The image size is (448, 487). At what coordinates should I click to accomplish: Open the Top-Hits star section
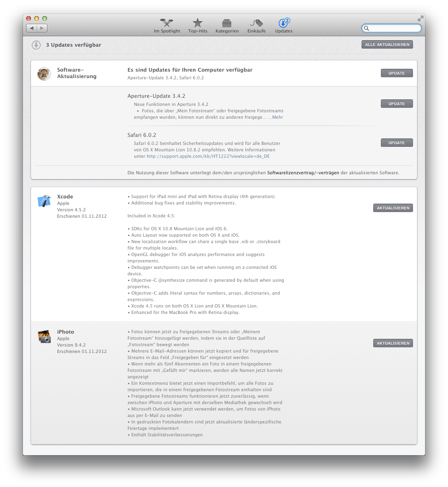click(197, 26)
